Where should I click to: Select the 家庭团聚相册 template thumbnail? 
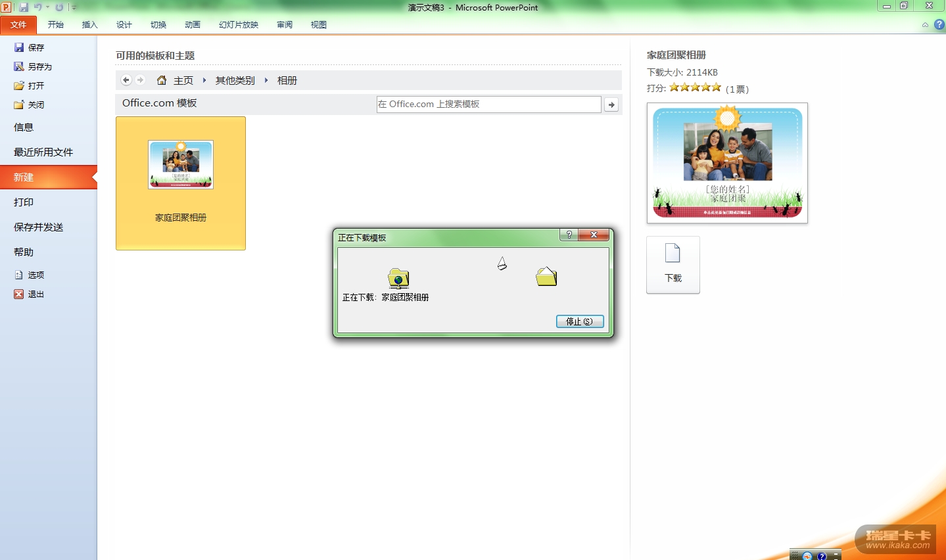181,183
